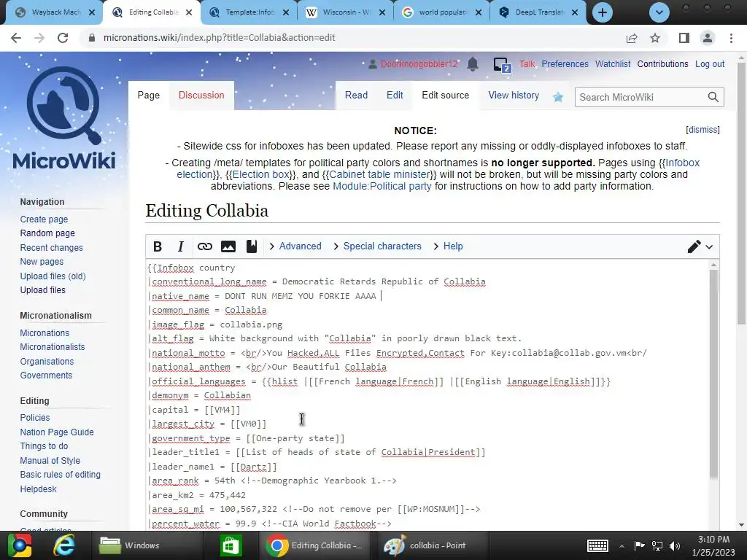Image resolution: width=747 pixels, height=560 pixels.
Task: Click the user avatar icon beside username
Action: point(373,64)
